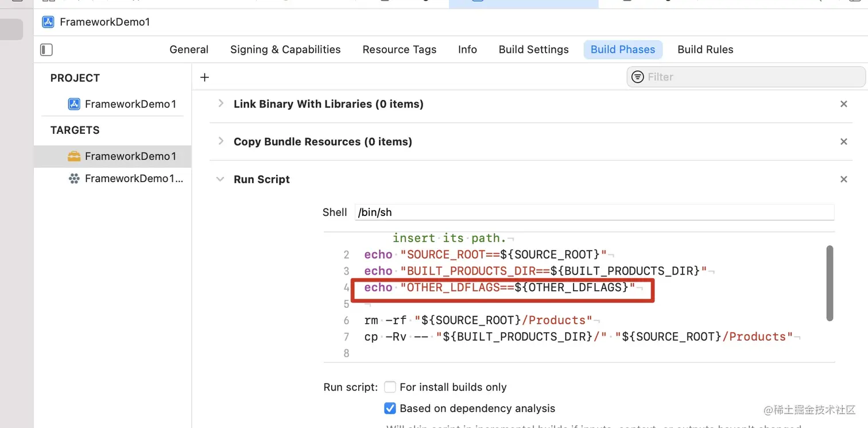Delete the Link Binary With Libraries phase
868x428 pixels.
(x=844, y=104)
